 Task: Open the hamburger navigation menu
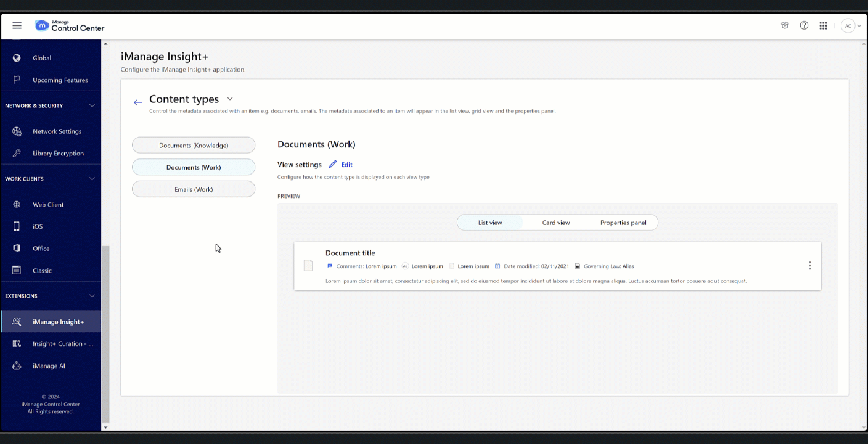[17, 26]
